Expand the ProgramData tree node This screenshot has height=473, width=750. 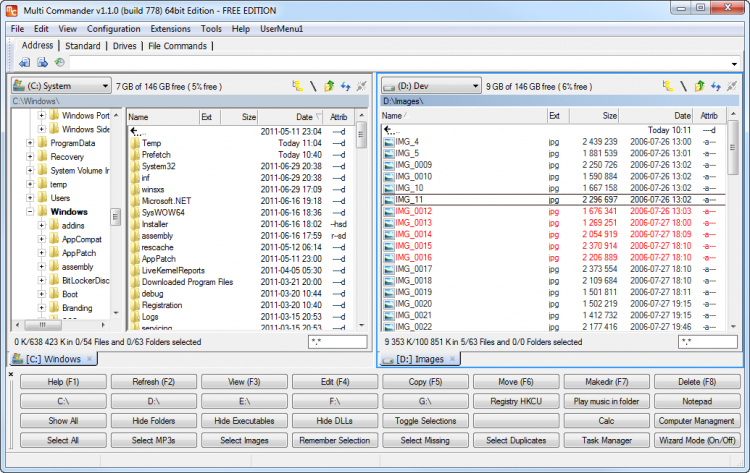pyautogui.click(x=30, y=143)
